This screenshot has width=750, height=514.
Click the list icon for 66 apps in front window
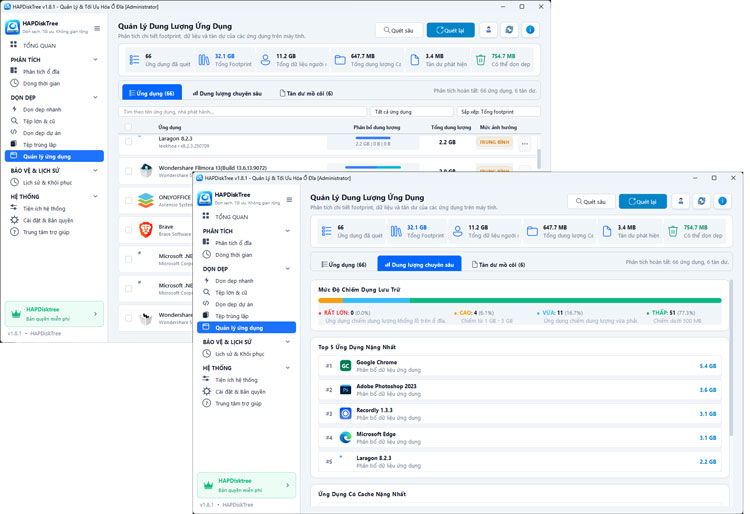(x=327, y=231)
